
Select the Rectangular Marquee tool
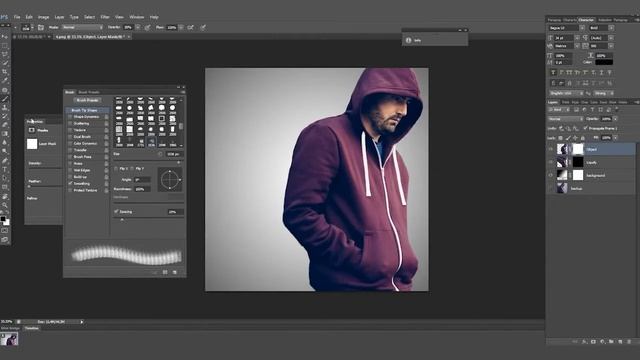(5, 46)
